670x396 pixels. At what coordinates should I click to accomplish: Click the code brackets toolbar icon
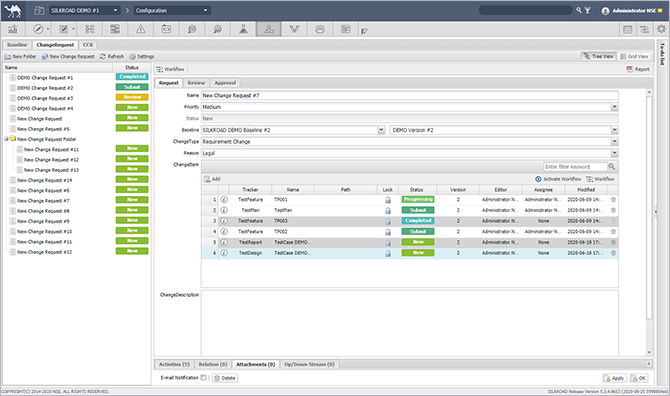tap(166, 29)
